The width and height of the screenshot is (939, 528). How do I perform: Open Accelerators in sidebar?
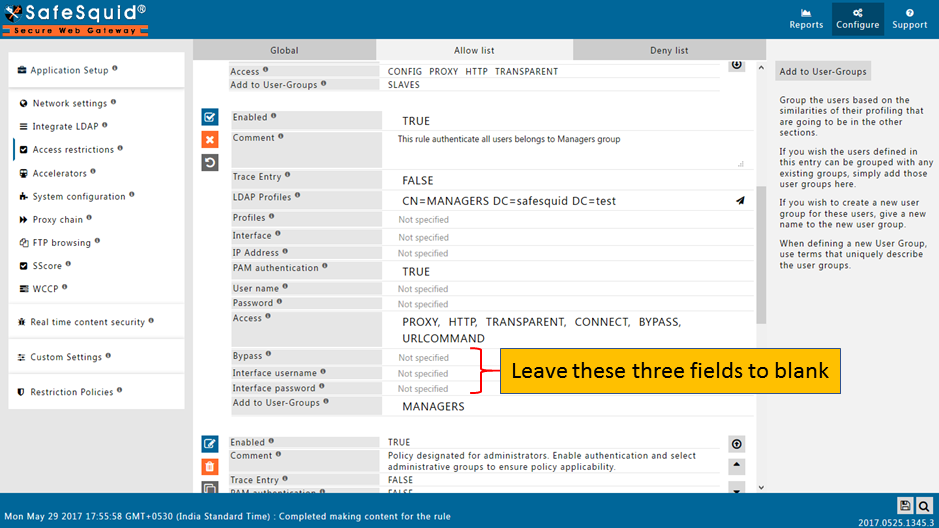[59, 174]
